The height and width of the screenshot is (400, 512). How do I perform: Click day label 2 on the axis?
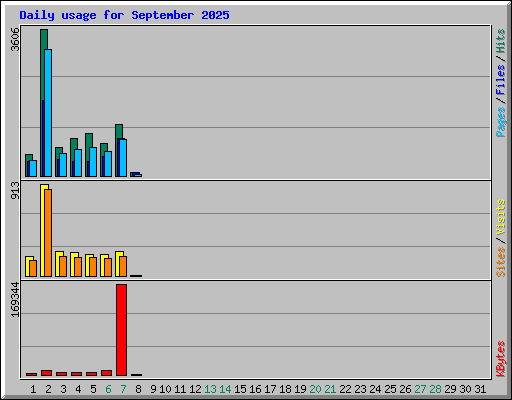click(x=48, y=389)
